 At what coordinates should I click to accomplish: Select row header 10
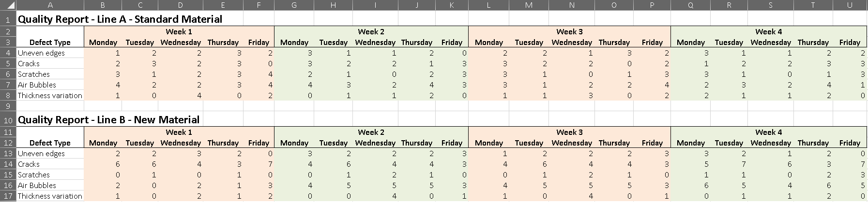tap(8, 120)
